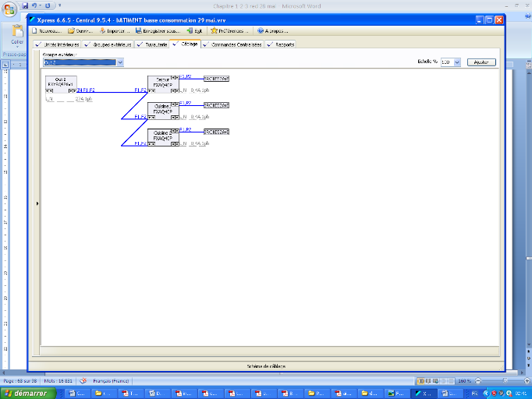Click the Nouveau toolbar button
The width and height of the screenshot is (532, 399).
coord(47,31)
